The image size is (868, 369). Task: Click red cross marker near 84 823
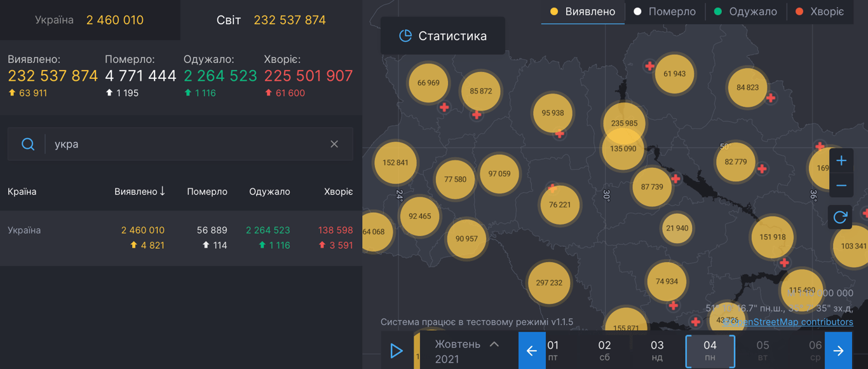pyautogui.click(x=770, y=98)
